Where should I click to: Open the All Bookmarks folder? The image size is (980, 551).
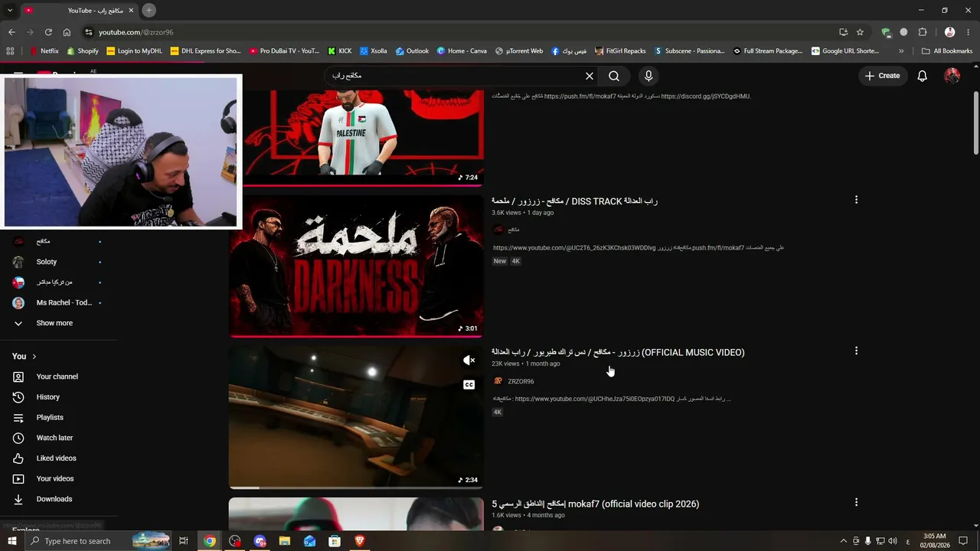[947, 51]
